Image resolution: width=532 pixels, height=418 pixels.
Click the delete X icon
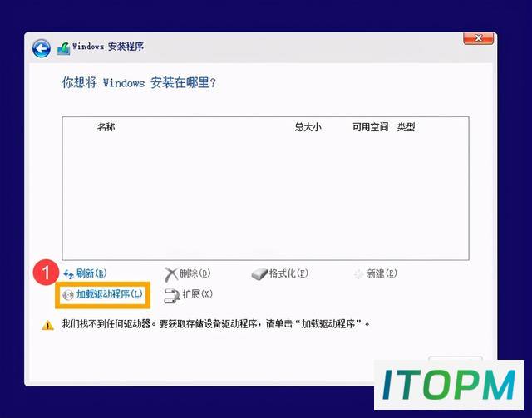coord(171,274)
